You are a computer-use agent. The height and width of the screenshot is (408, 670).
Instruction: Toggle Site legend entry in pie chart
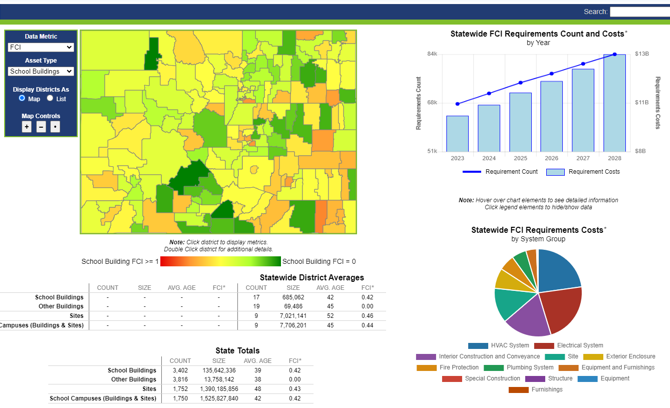click(561, 356)
